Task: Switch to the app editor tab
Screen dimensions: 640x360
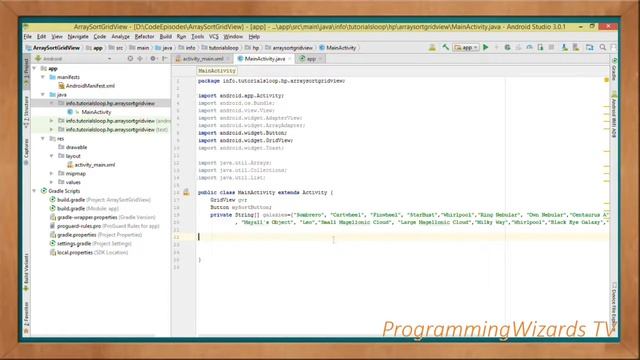Action: 311,59
